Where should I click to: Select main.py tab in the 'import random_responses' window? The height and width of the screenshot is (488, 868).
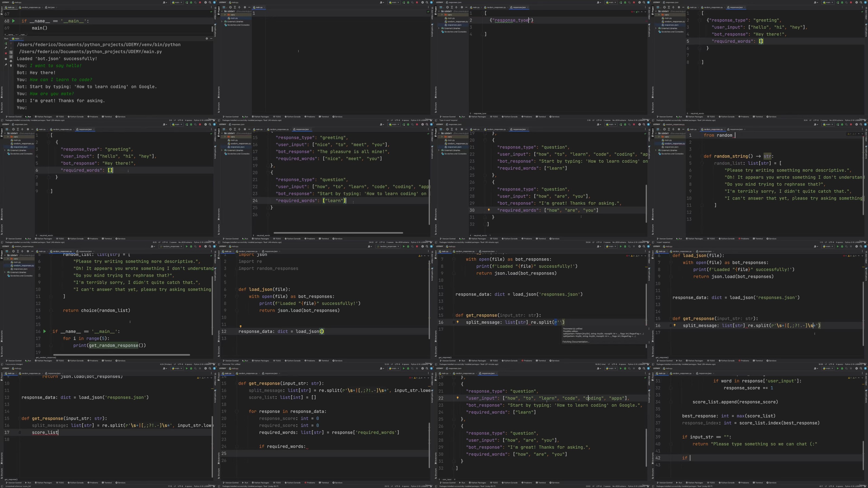(x=228, y=251)
